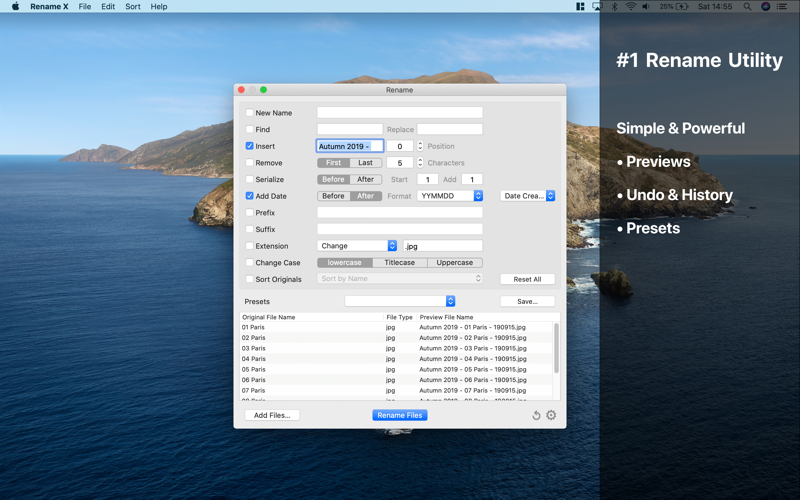The image size is (800, 500).
Task: Click the Insert Position stepper arrows
Action: [420, 146]
